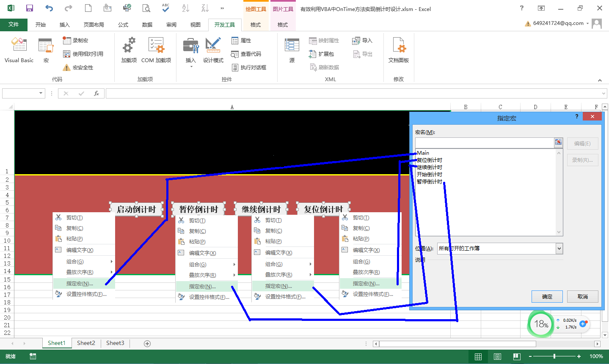
Task: Confirm with the 确定 button
Action: [547, 296]
